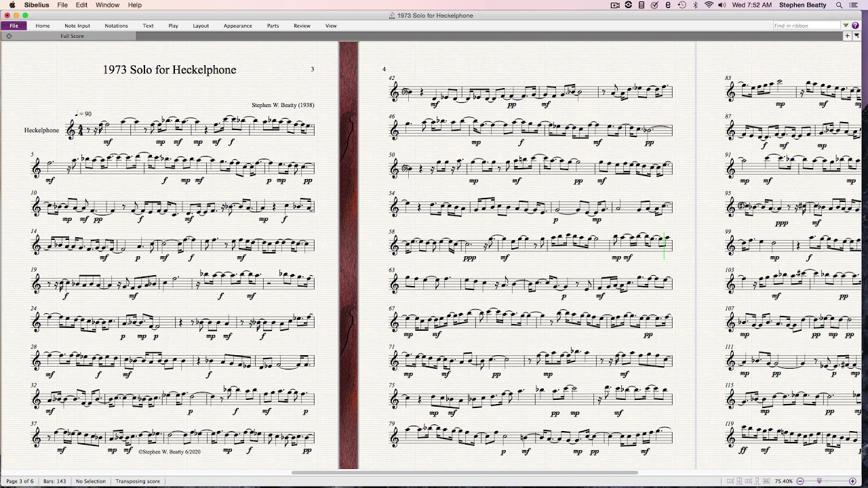Viewport: 868px width, 488px height.
Task: Open the Wi-Fi status menu
Action: (709, 5)
